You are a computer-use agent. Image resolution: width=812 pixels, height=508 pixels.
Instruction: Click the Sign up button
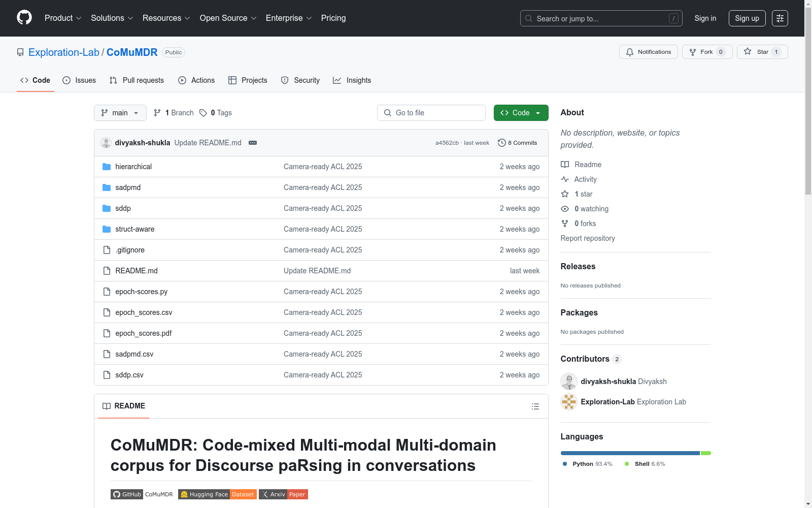click(x=747, y=18)
